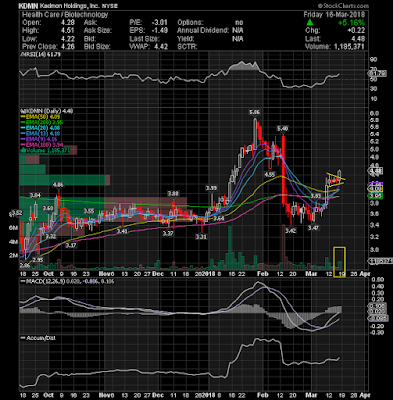Image resolution: width=393 pixels, height=400 pixels.
Task: Click the 61.79 RSI value tag on right axis
Action: click(377, 73)
